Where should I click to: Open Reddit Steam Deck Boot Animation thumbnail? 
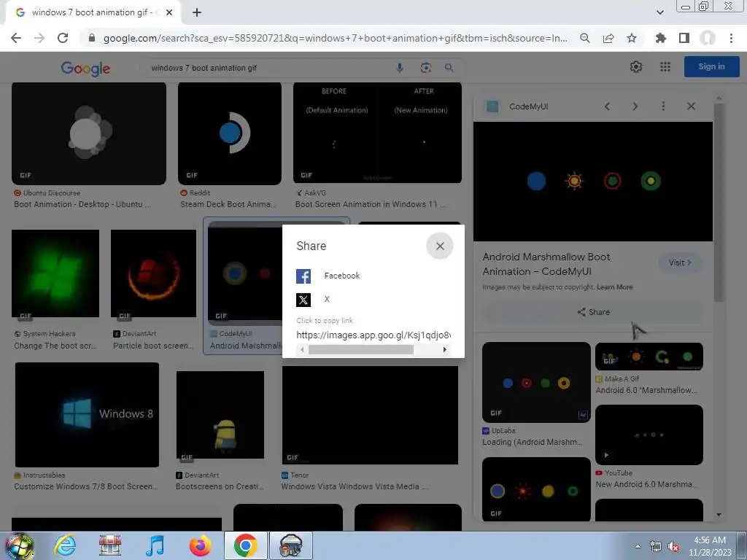coord(230,133)
